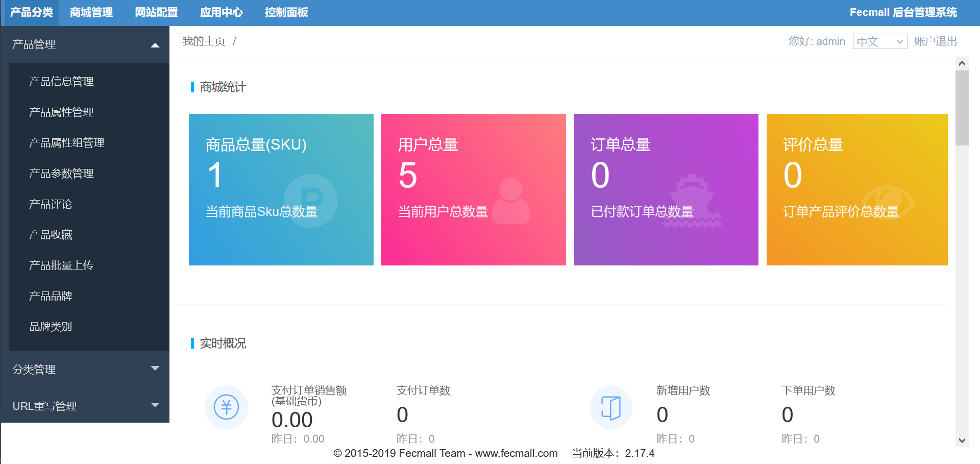This screenshot has width=980, height=464.
Task: Open the 应用中心 top menu
Action: click(222, 12)
